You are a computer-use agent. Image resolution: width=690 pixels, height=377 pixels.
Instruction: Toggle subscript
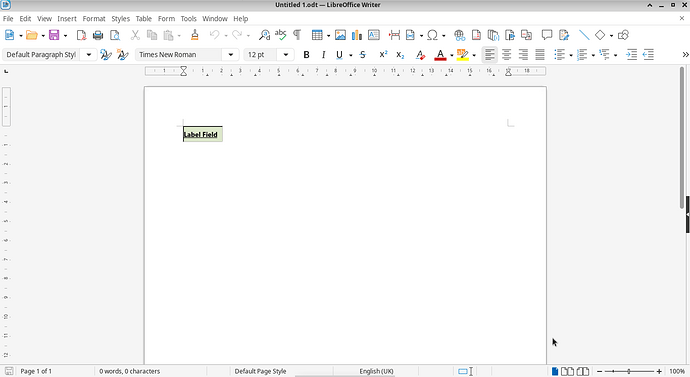[x=400, y=55]
